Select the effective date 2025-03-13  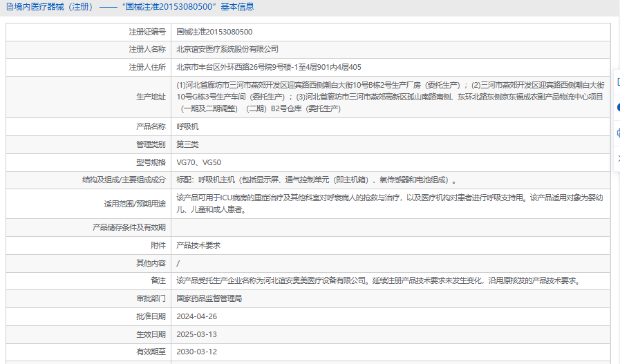point(196,334)
